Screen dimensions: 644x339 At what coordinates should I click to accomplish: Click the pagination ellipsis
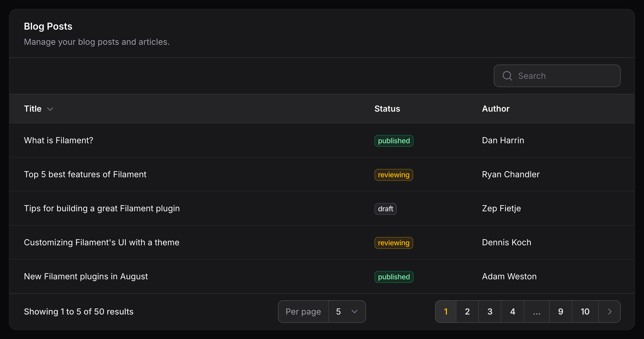536,312
